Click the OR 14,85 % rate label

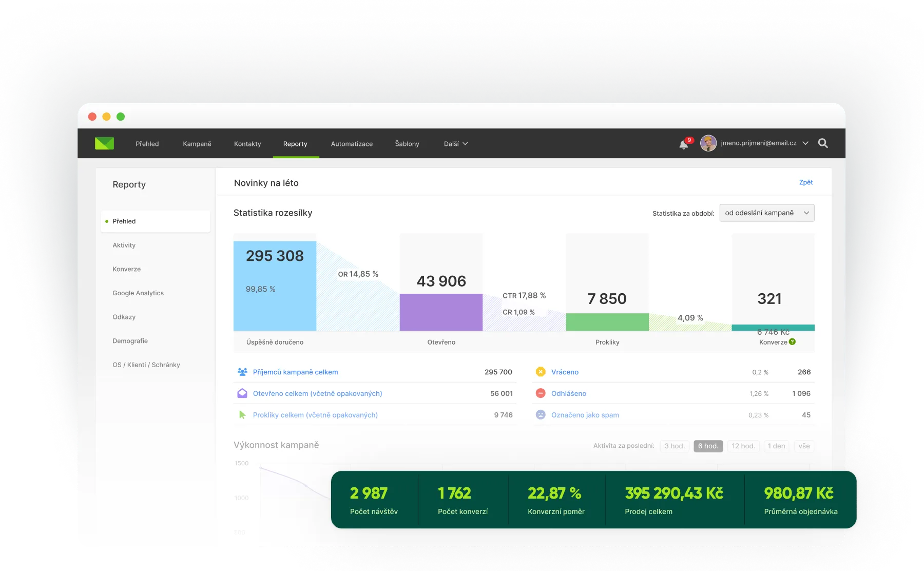point(358,274)
